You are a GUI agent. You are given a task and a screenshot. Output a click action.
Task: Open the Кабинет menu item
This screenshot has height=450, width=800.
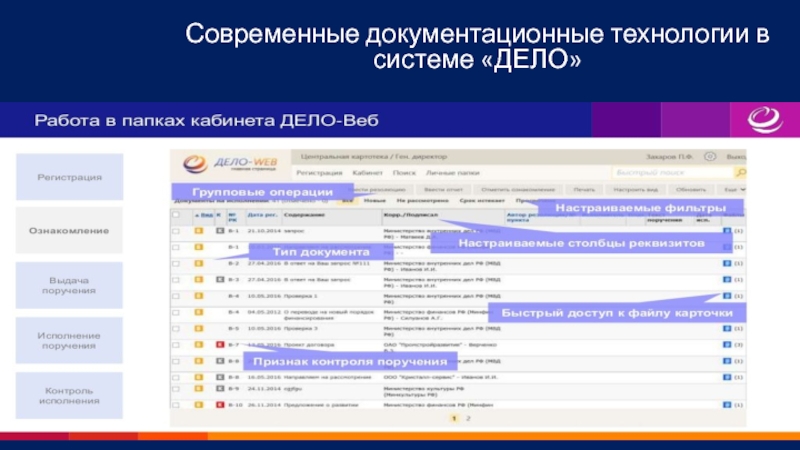tap(367, 173)
